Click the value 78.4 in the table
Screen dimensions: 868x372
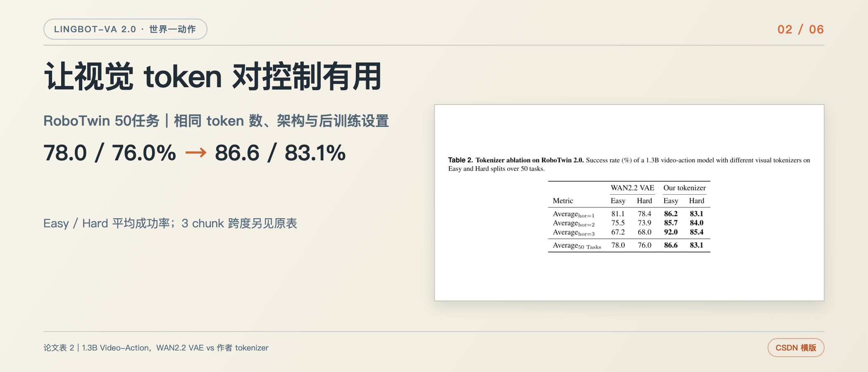click(644, 214)
